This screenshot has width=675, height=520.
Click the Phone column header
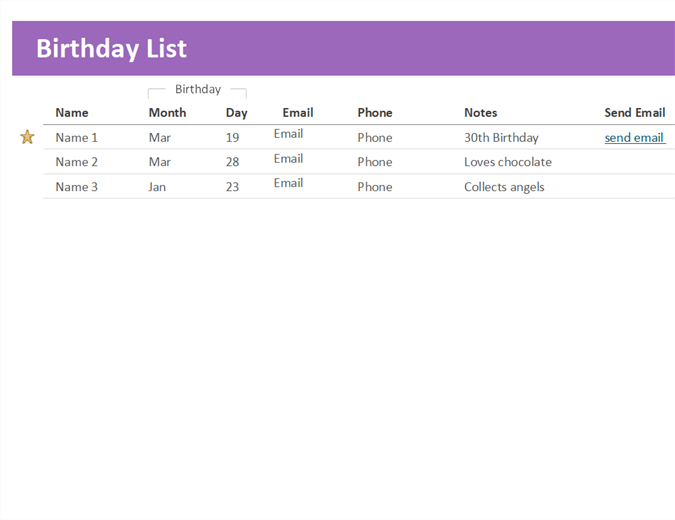(x=375, y=113)
